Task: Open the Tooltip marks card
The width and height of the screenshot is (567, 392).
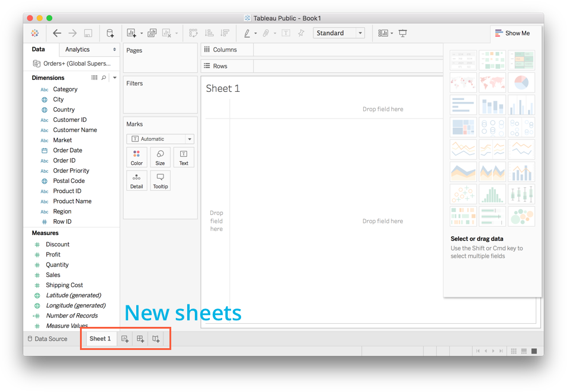Action: [160, 181]
